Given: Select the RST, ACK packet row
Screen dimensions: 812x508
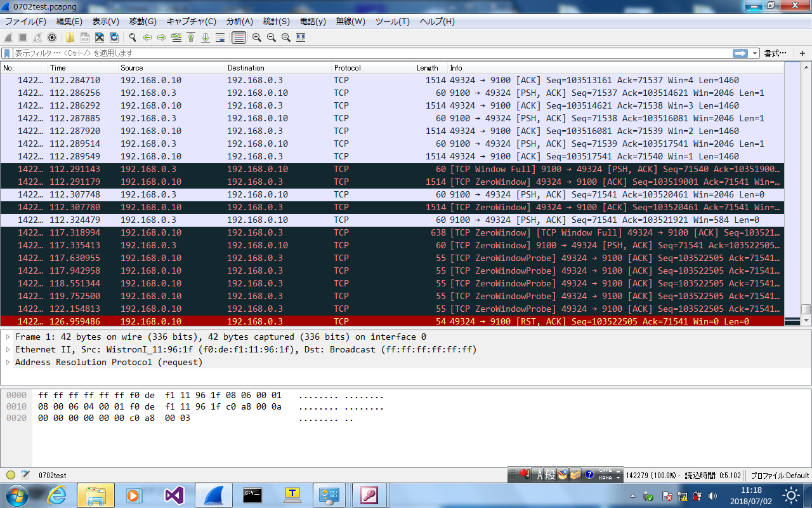Looking at the screenshot, I should (392, 321).
